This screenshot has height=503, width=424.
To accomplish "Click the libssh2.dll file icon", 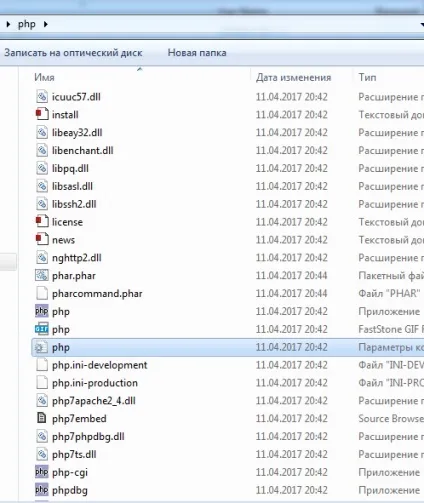I will [x=42, y=204].
